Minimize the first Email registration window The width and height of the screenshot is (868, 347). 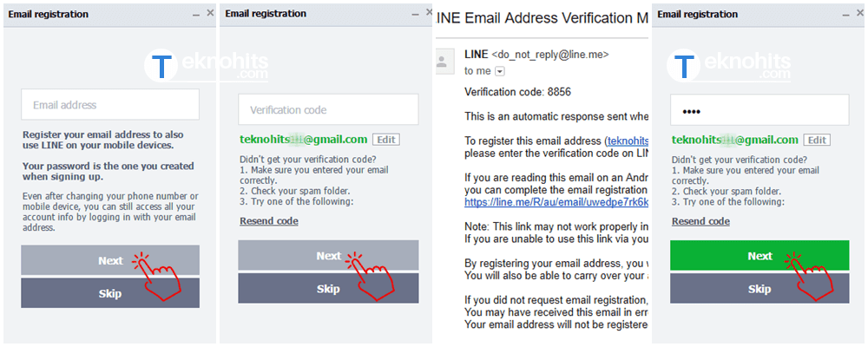pyautogui.click(x=196, y=15)
